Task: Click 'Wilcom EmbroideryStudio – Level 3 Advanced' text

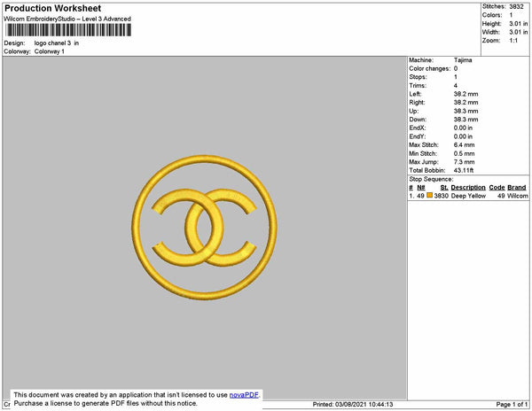Action: (x=67, y=19)
